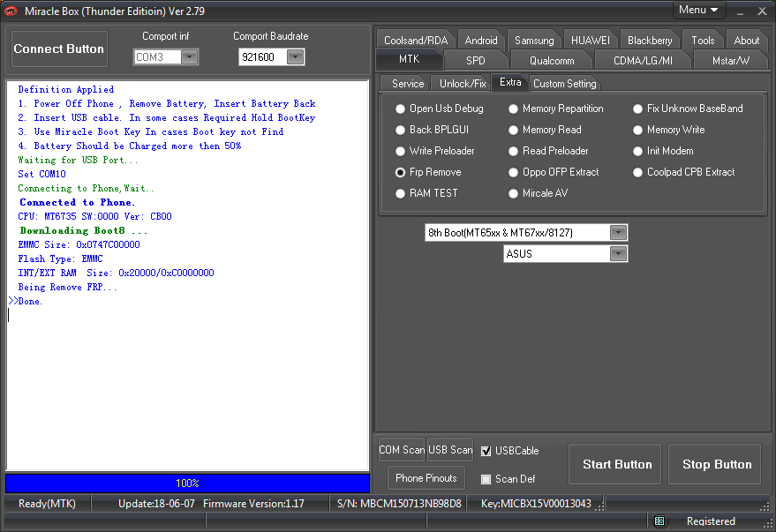776x532 pixels.
Task: Select the Extra sub-tab
Action: click(510, 82)
